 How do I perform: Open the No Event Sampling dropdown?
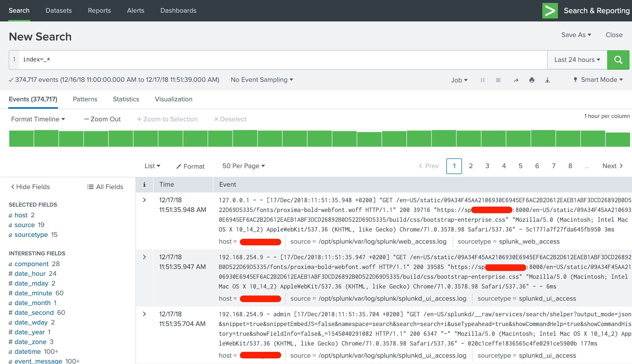[x=261, y=79]
